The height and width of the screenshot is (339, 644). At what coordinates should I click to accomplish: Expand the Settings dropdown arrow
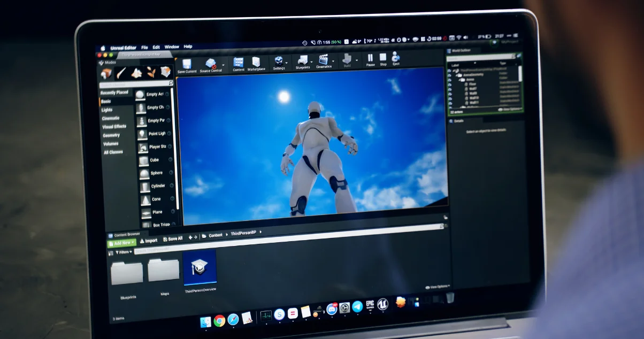pos(287,62)
